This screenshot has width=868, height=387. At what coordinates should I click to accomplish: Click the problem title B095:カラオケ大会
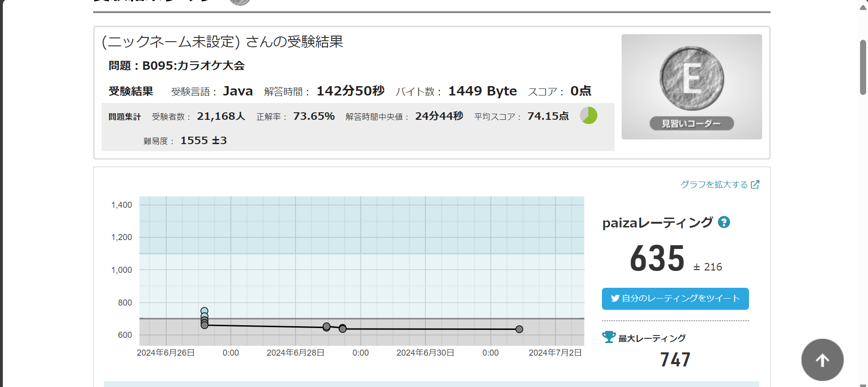coord(193,66)
